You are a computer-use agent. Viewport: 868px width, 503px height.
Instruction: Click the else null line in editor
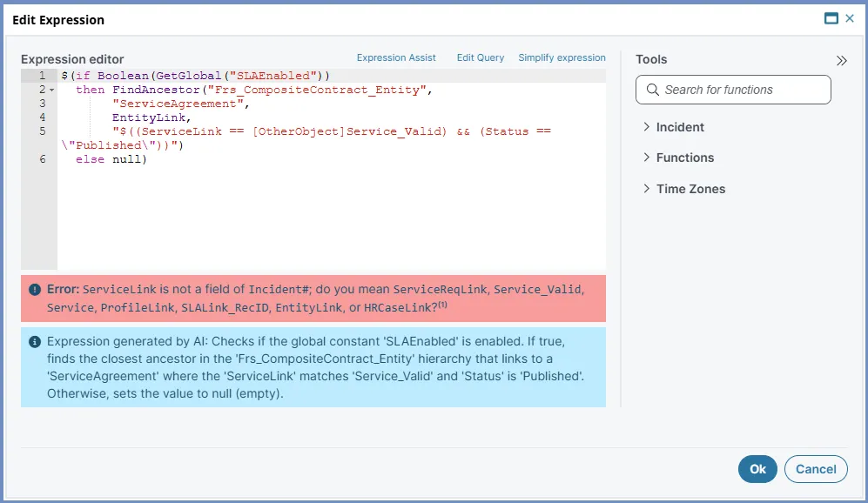point(111,159)
